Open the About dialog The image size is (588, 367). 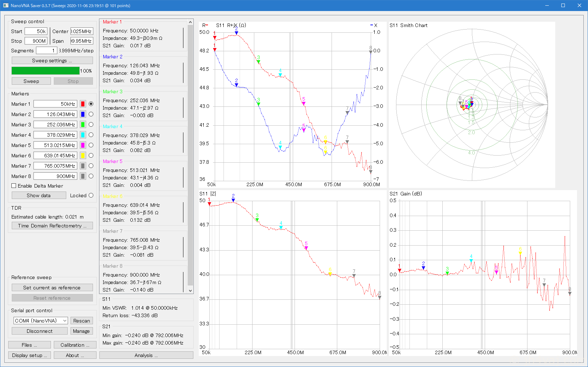click(75, 355)
